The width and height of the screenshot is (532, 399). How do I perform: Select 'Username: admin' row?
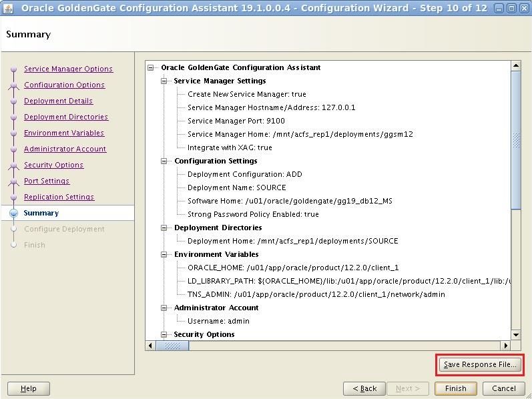pos(218,322)
